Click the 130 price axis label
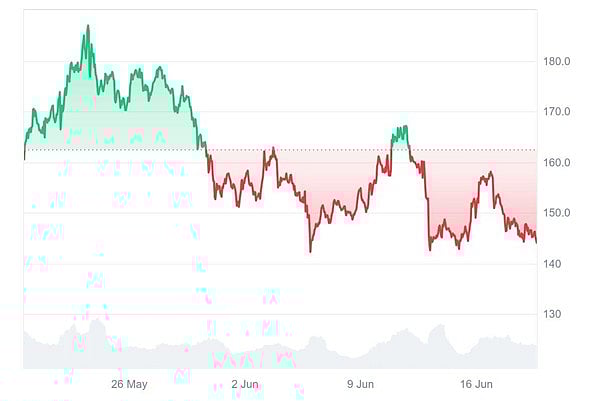Screen dimensions: 602x401 point(554,314)
